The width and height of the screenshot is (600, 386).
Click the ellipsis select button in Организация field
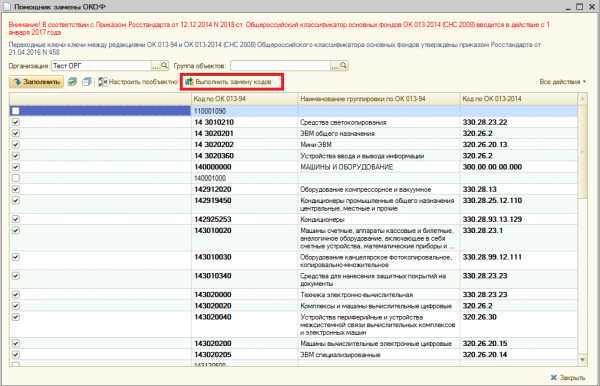coord(156,66)
